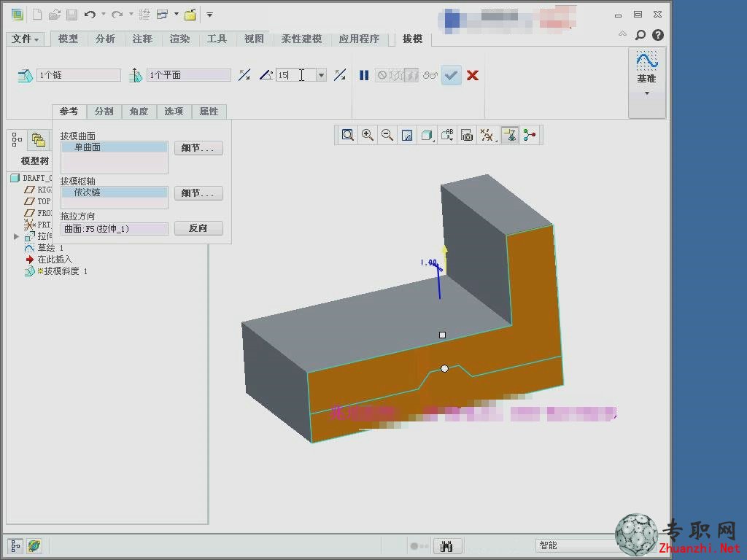This screenshot has height=560, width=747.
Task: Click the 1个链 collector field
Action: [x=79, y=75]
